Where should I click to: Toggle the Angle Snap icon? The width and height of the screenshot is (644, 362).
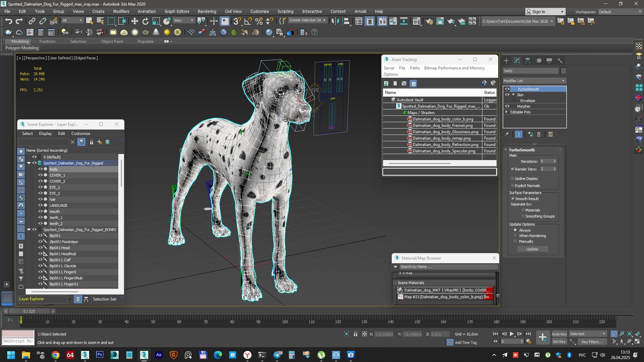[248, 21]
